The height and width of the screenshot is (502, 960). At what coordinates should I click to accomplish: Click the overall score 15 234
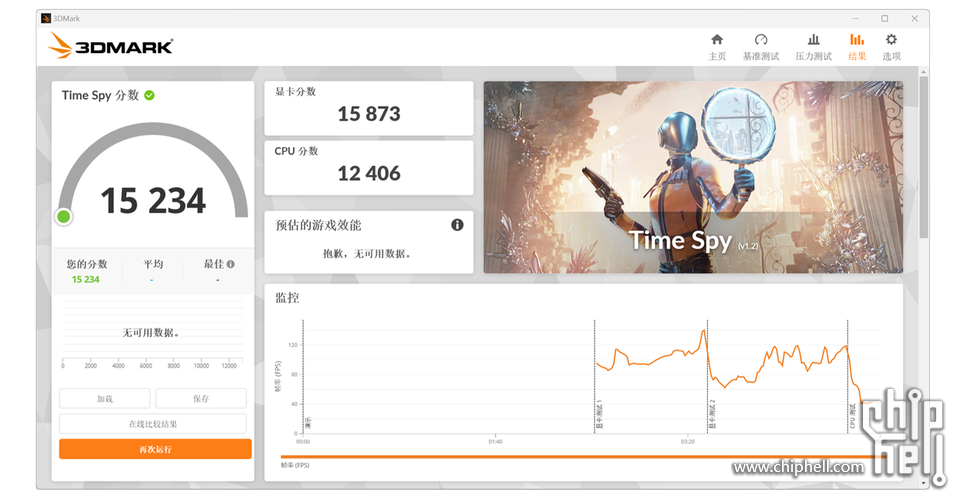153,201
